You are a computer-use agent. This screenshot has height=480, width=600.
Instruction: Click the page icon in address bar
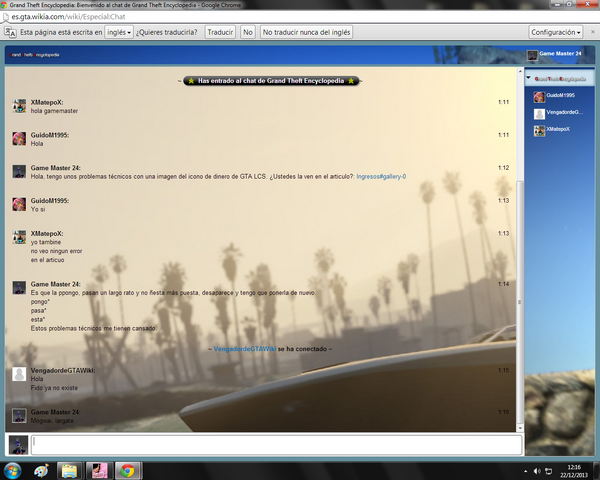[x=5, y=17]
